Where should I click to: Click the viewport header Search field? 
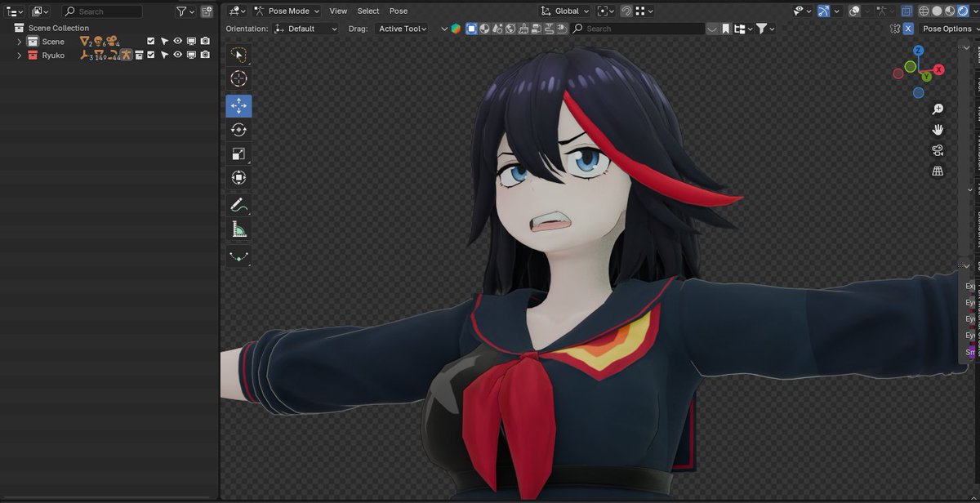pyautogui.click(x=637, y=29)
